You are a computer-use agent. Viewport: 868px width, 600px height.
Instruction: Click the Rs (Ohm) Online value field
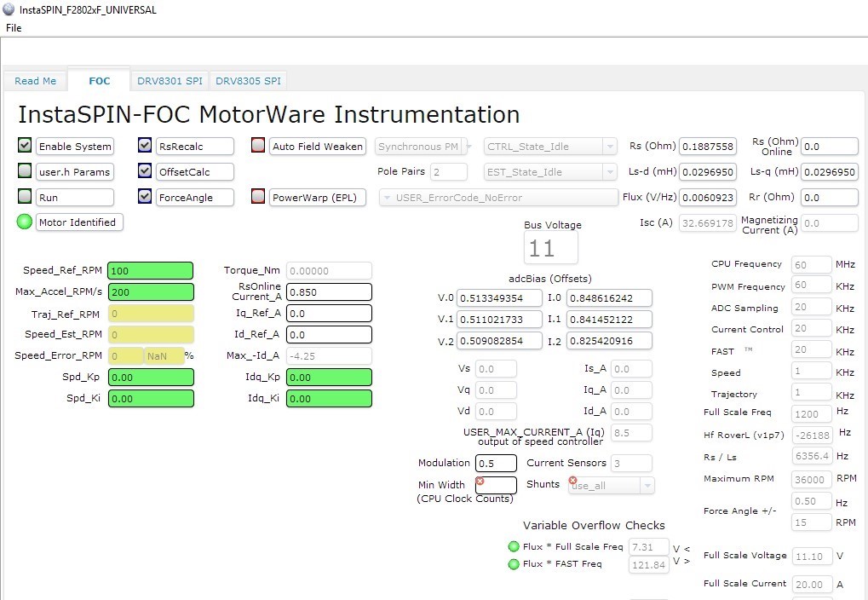click(x=830, y=147)
